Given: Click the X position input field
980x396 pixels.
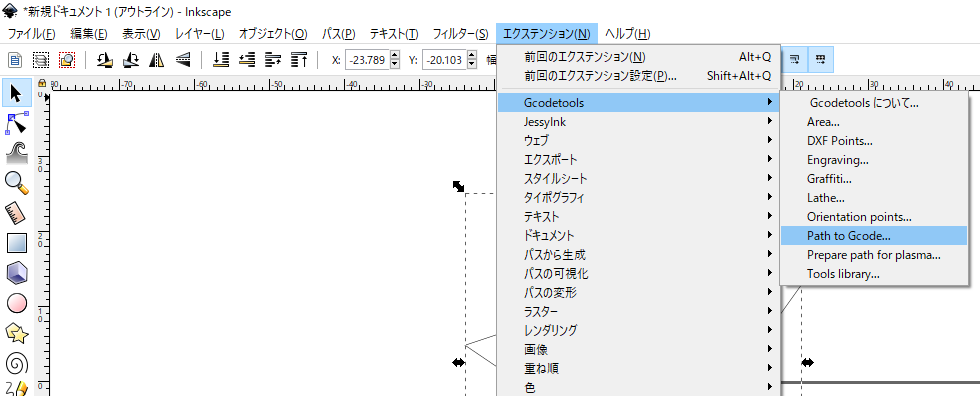Looking at the screenshot, I should click(368, 60).
